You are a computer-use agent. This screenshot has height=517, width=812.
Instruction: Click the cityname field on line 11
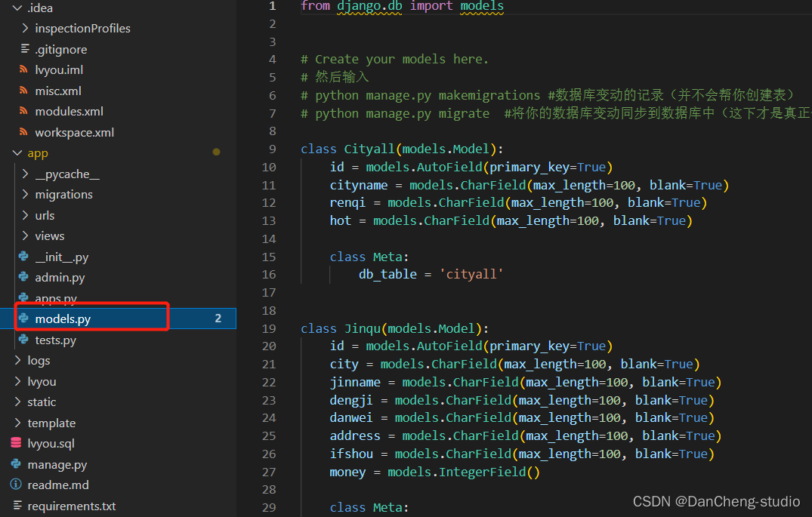[x=358, y=185]
